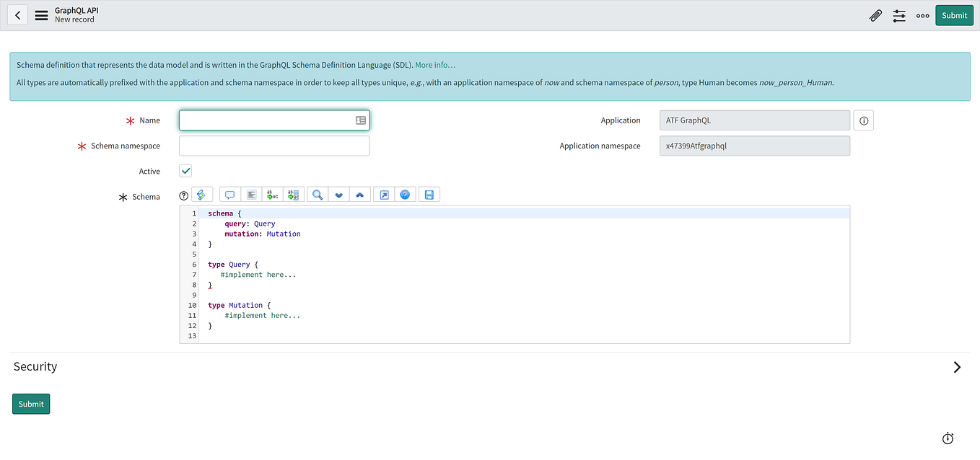Image resolution: width=980 pixels, height=460 pixels.
Task: Open the replace-all tool
Action: pos(294,194)
